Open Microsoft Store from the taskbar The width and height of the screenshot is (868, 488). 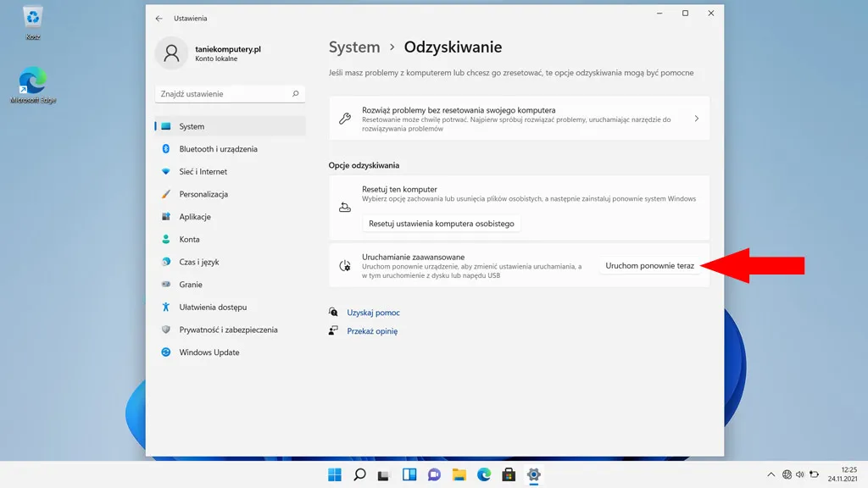(x=509, y=474)
